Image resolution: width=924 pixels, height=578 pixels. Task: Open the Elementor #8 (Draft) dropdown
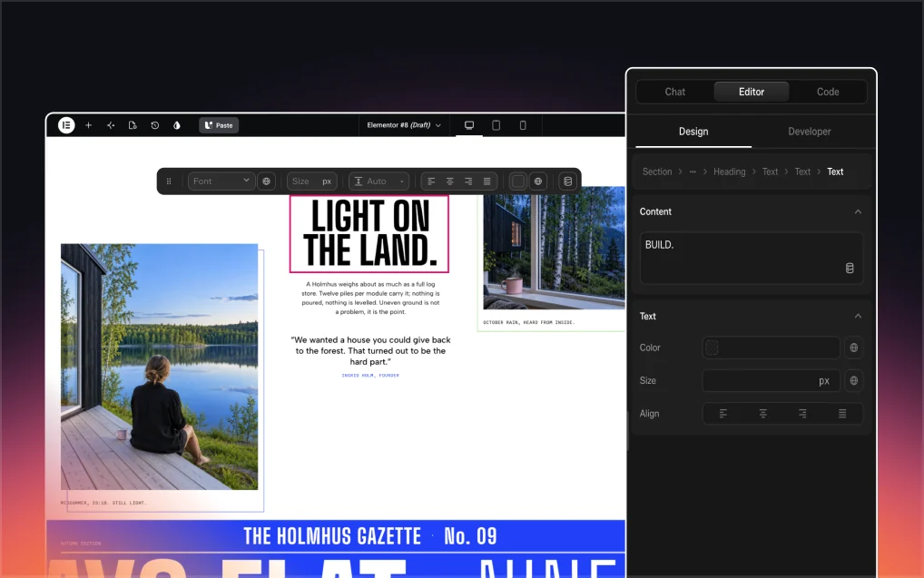(x=404, y=125)
